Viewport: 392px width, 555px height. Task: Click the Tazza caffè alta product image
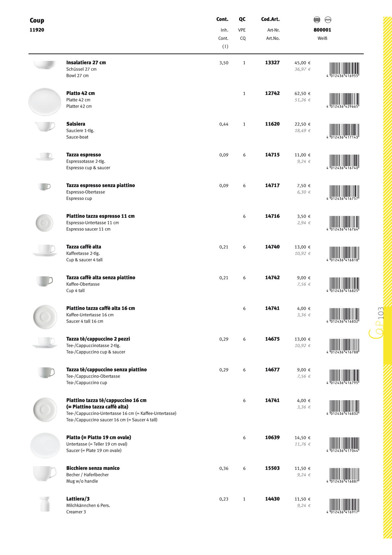point(45,250)
